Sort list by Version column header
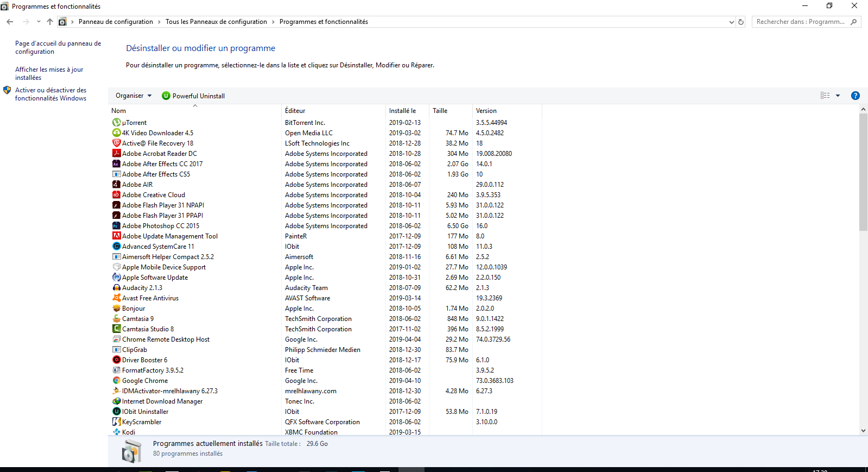The image size is (868, 472). [507, 111]
